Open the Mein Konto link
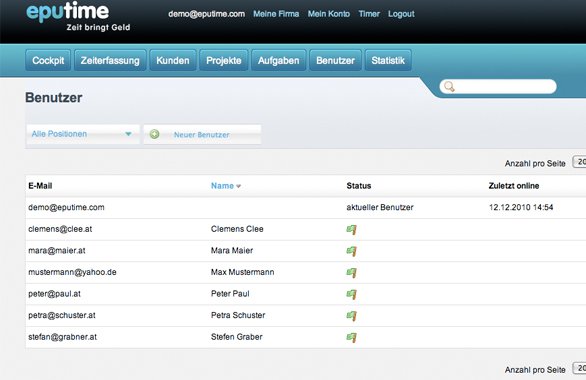 tap(329, 14)
